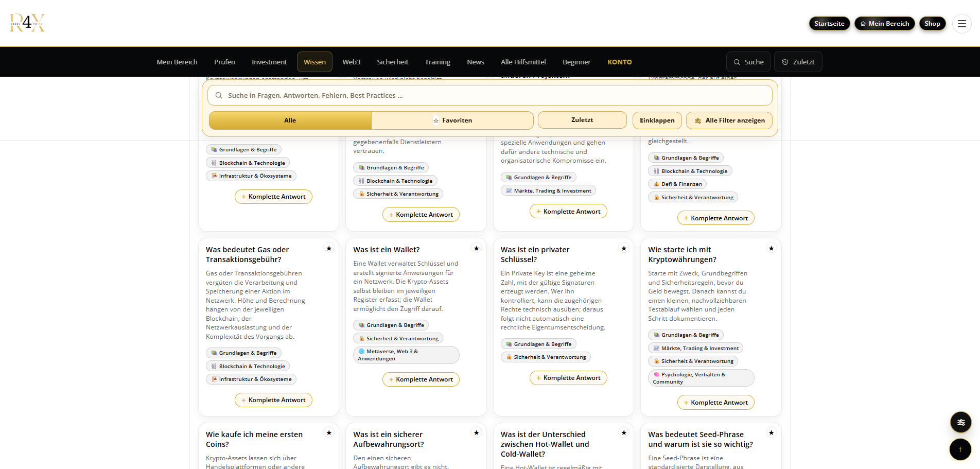Expand Komplette Antwort for privater Schlüssel

568,378
